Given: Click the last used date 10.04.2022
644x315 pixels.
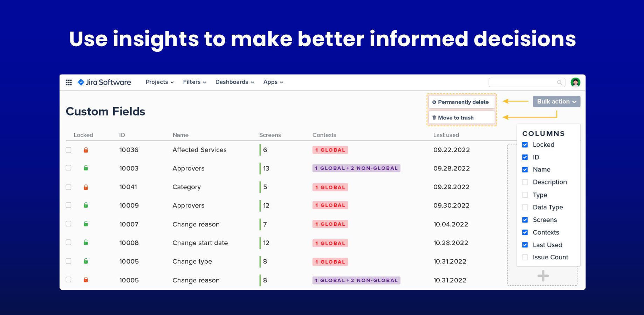Looking at the screenshot, I should pos(451,224).
